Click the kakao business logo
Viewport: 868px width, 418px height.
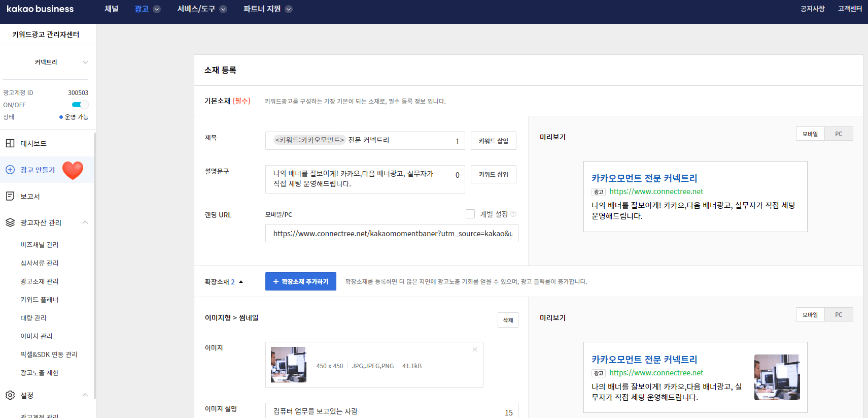40,9
